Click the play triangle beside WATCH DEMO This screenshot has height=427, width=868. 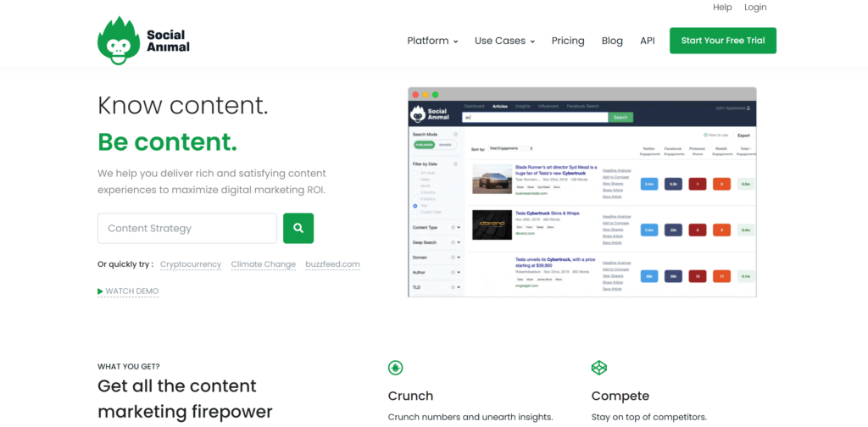100,291
